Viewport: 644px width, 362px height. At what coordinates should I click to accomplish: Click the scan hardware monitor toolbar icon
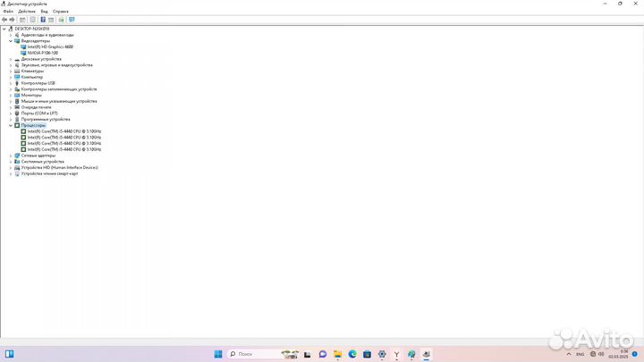point(72,19)
